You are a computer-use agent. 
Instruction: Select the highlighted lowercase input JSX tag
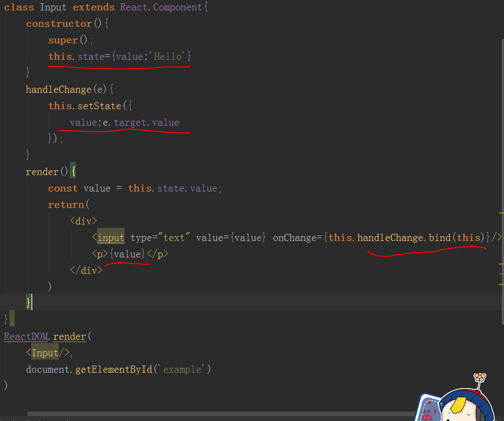point(111,238)
